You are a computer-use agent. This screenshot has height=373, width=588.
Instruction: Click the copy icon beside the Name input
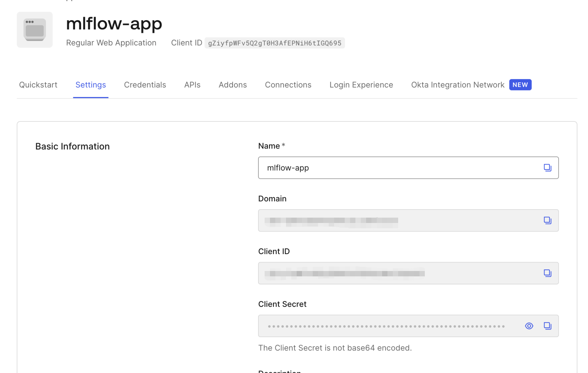tap(548, 168)
